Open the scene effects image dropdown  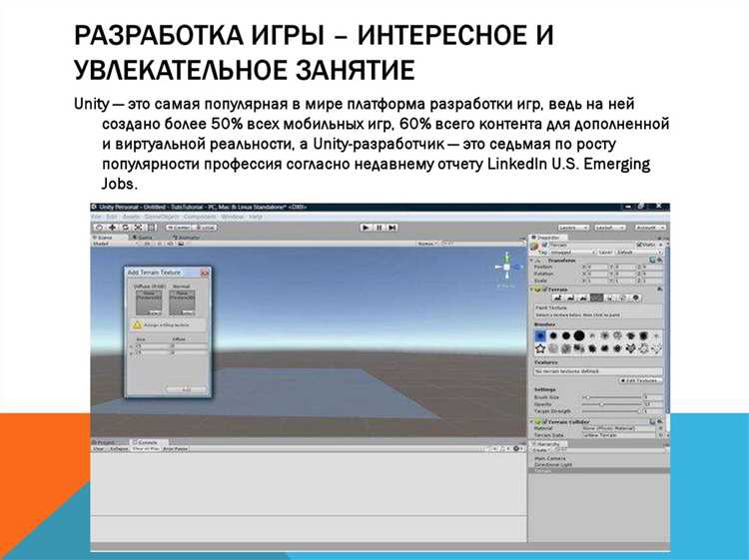pyautogui.click(x=181, y=244)
